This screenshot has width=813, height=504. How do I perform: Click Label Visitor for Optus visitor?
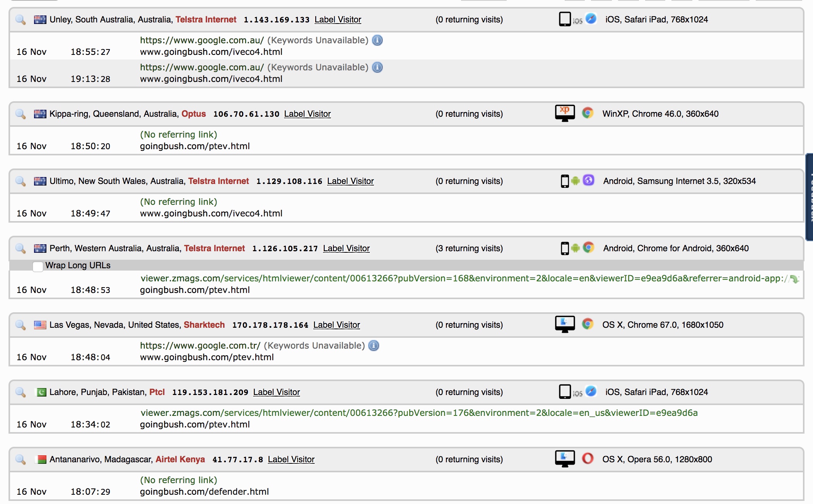(x=307, y=114)
